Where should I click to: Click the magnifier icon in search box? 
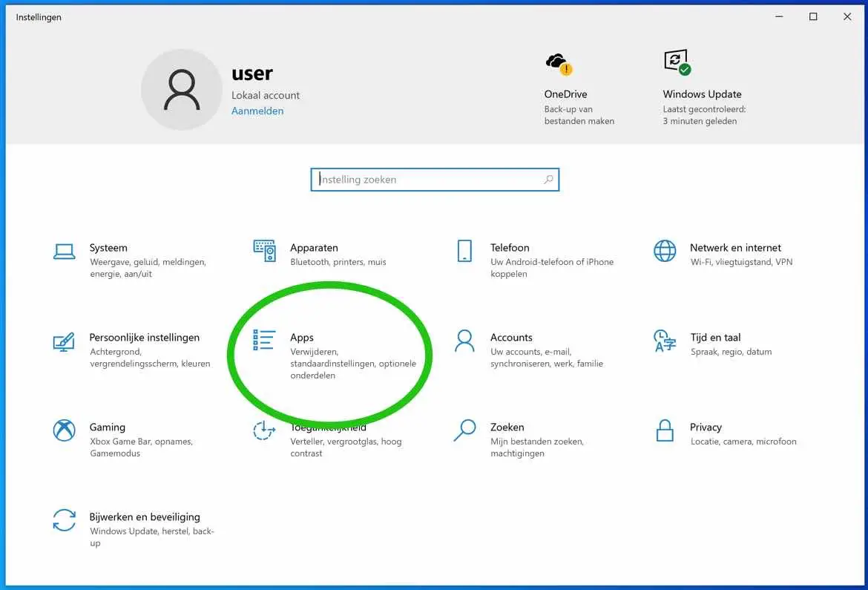click(x=548, y=180)
